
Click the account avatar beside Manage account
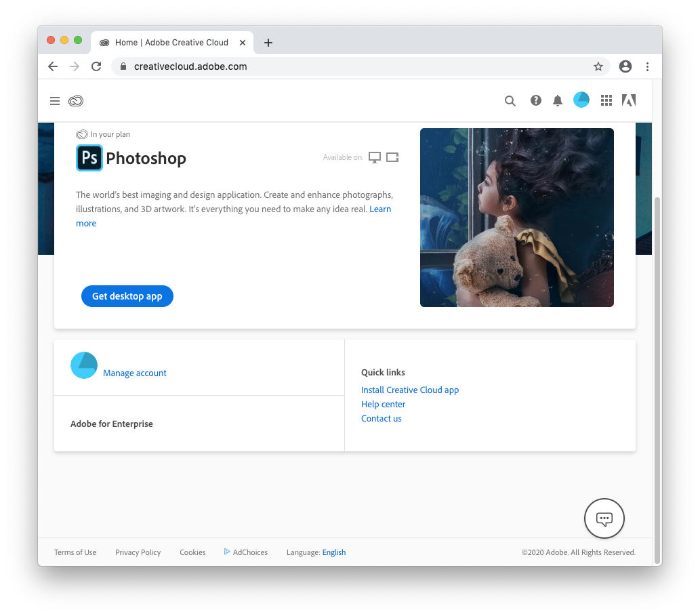click(84, 365)
